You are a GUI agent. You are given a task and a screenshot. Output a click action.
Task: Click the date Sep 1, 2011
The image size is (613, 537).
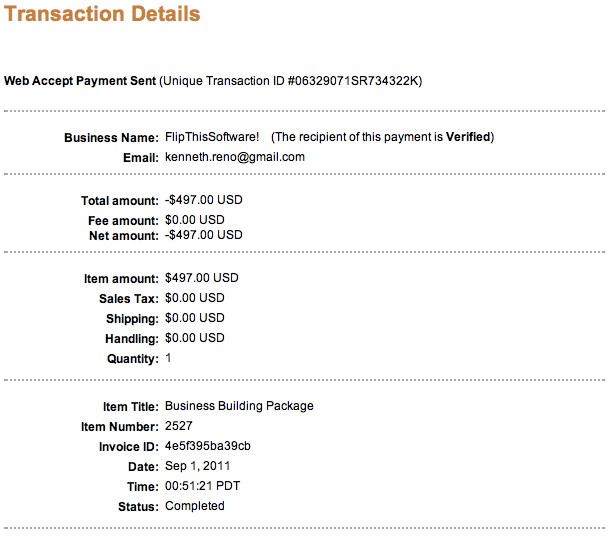point(197,466)
